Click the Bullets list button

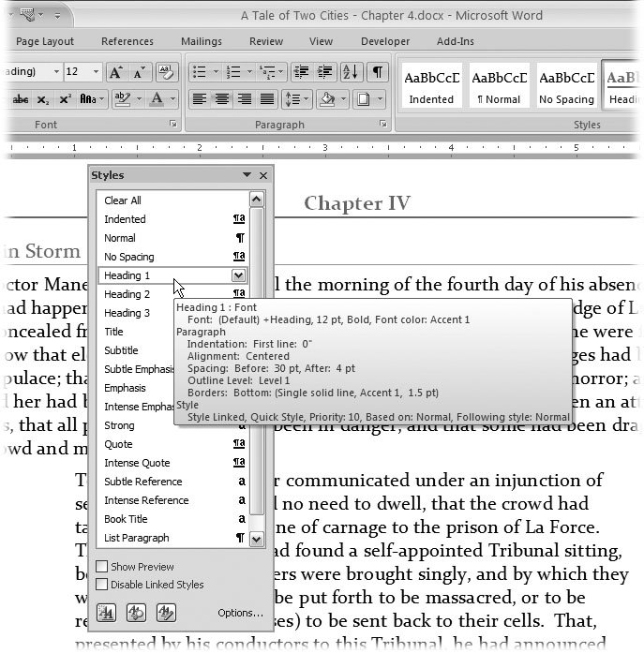[200, 72]
